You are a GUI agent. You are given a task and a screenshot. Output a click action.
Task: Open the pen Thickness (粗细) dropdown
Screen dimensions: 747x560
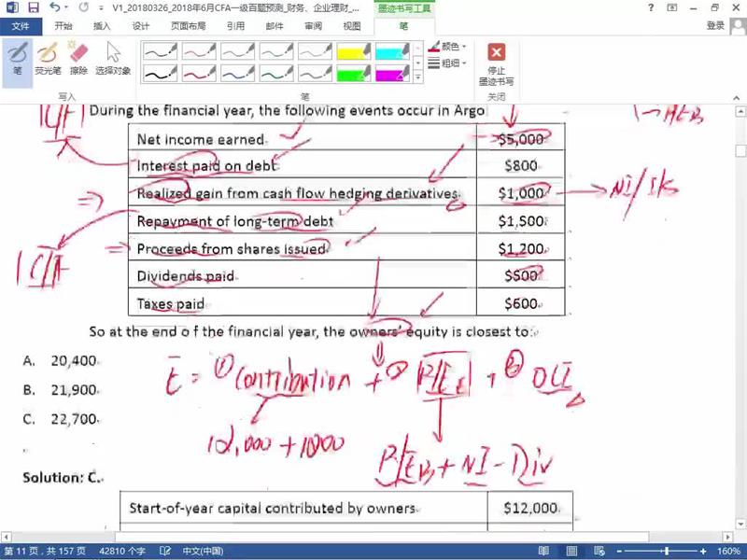point(447,63)
